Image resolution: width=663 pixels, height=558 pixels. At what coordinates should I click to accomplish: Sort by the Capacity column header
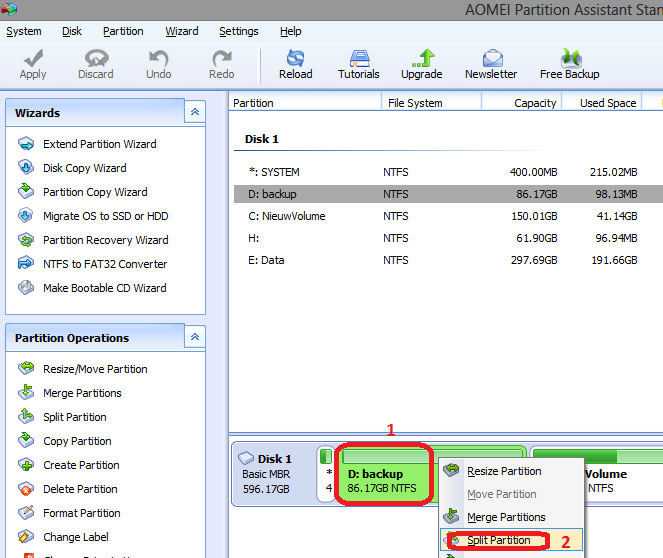pyautogui.click(x=521, y=103)
